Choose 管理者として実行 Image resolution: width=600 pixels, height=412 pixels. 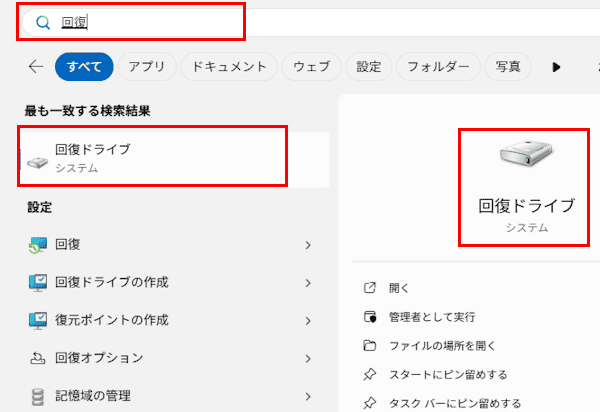click(x=432, y=317)
